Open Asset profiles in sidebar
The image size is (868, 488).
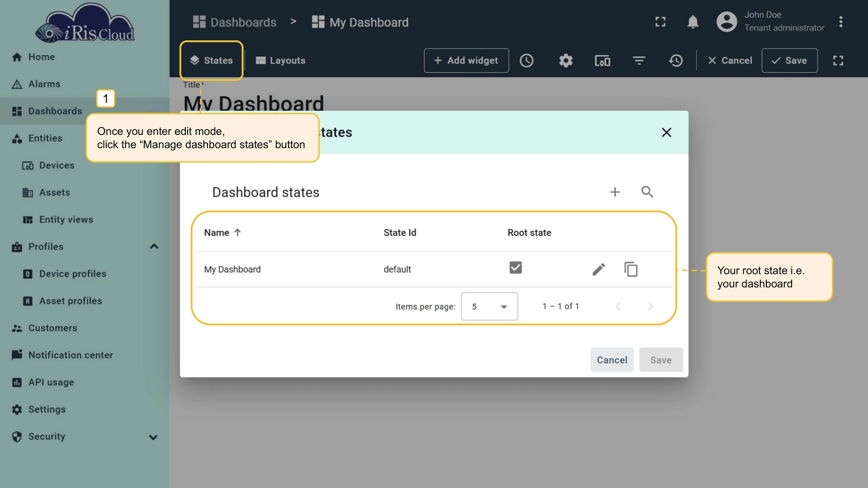coord(85,301)
